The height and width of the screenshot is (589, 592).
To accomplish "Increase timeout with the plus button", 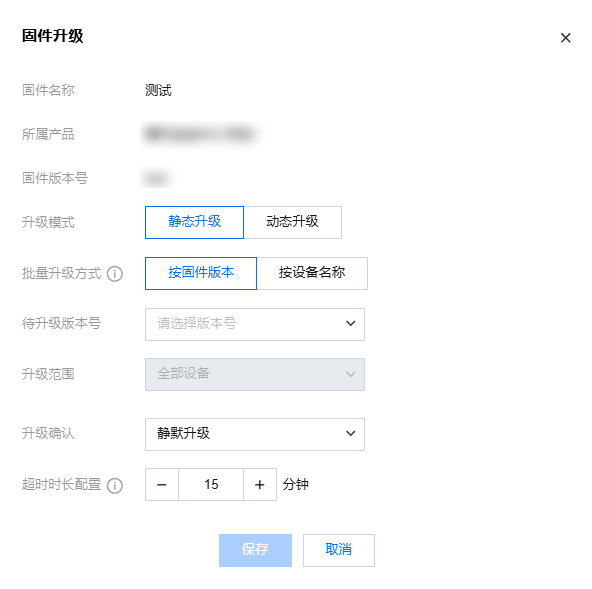I will (x=260, y=484).
